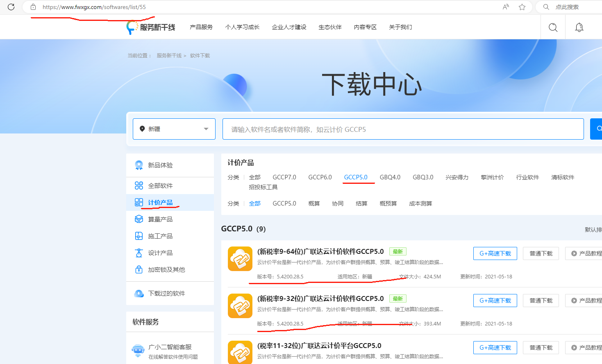Click the (税率11-32位) product icon
602x364 pixels.
pos(240,352)
